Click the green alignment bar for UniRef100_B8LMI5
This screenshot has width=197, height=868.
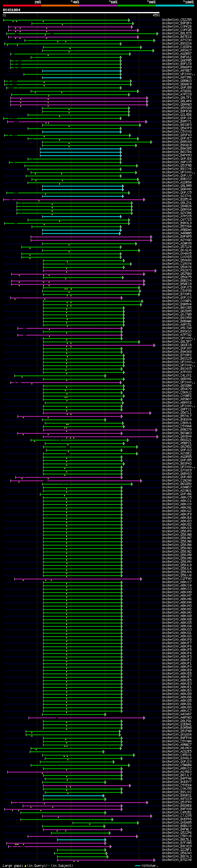pyautogui.click(x=82, y=33)
